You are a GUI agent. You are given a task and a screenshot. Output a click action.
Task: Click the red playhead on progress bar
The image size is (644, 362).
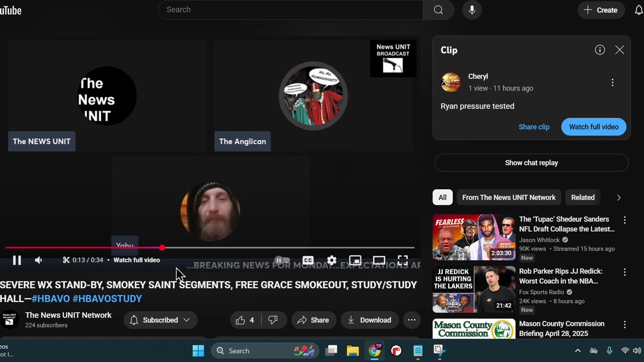point(162,248)
